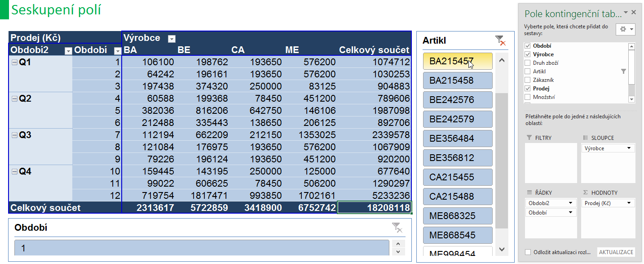Open the Období header filter dropdown
644x264 pixels.
117,51
